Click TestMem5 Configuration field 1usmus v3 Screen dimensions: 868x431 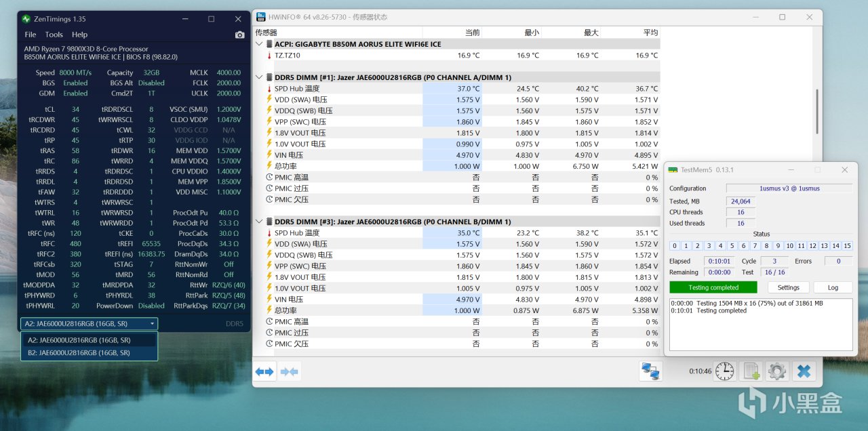(x=789, y=188)
